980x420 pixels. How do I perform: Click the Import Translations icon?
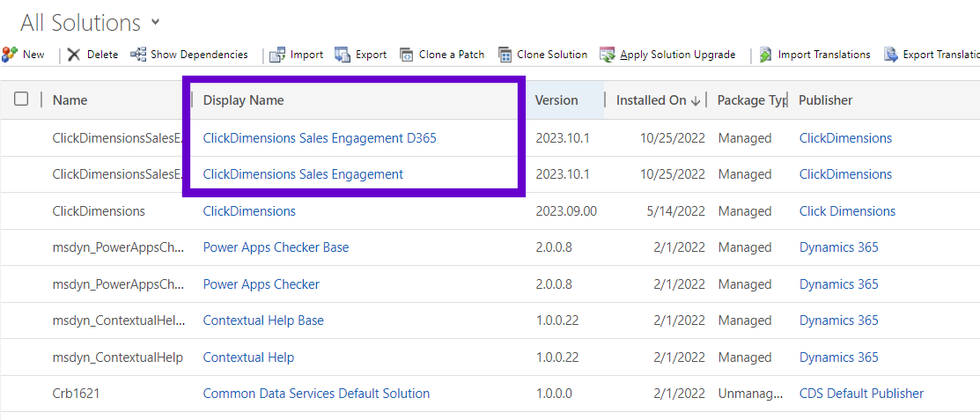[x=766, y=55]
